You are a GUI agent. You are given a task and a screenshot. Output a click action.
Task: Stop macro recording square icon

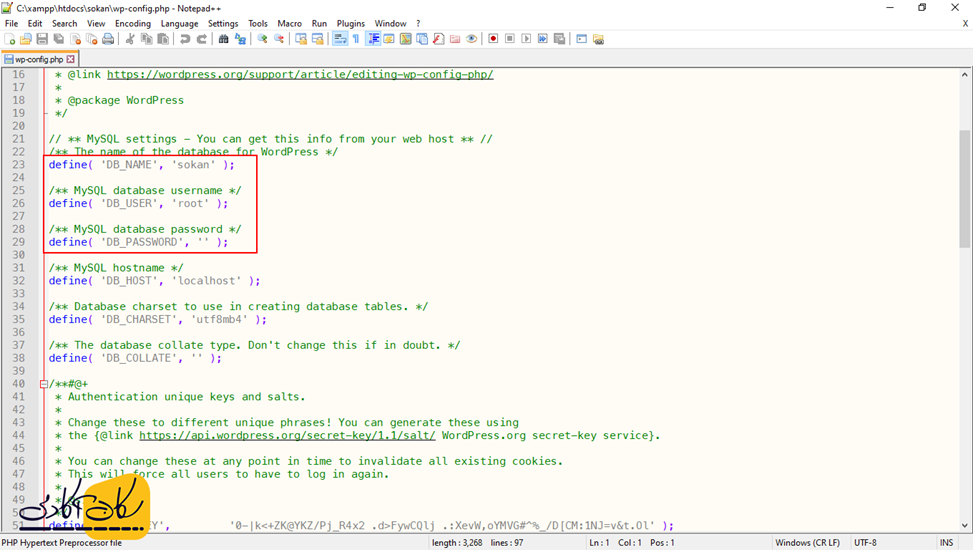(x=510, y=39)
